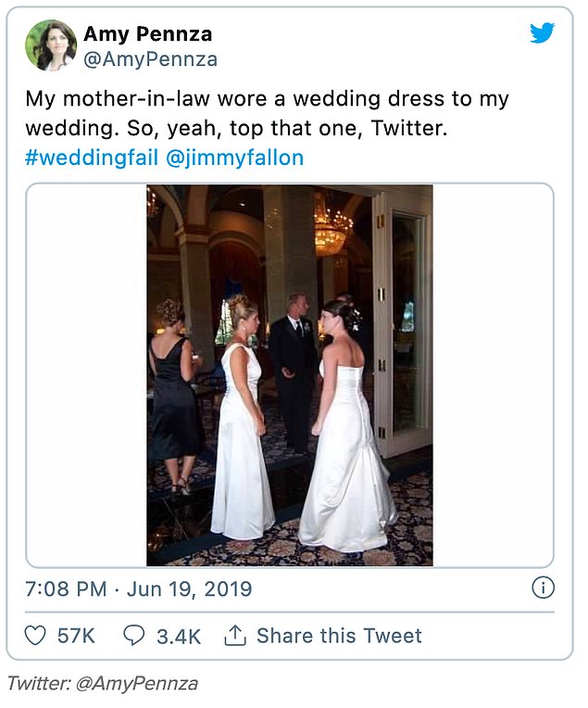
Task: Click the Amy Pennza display name
Action: pyautogui.click(x=147, y=34)
